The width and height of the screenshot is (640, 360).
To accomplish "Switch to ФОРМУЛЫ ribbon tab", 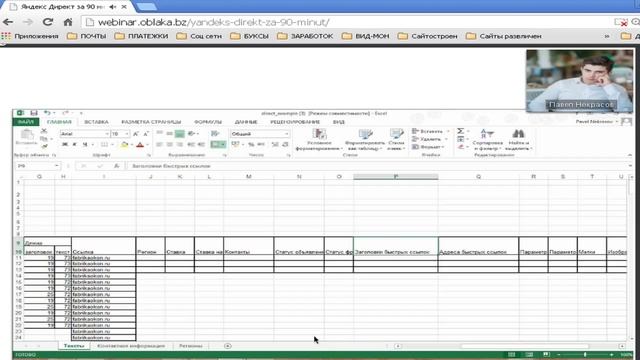I will pos(208,122).
